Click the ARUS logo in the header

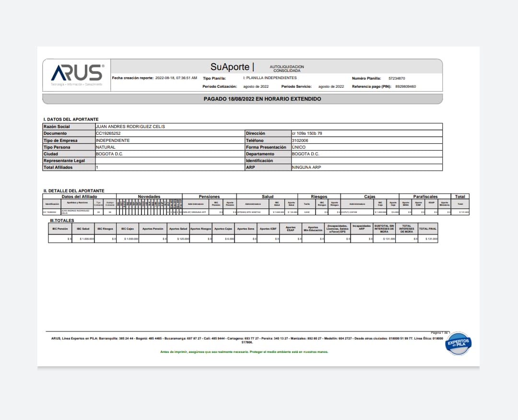(77, 73)
